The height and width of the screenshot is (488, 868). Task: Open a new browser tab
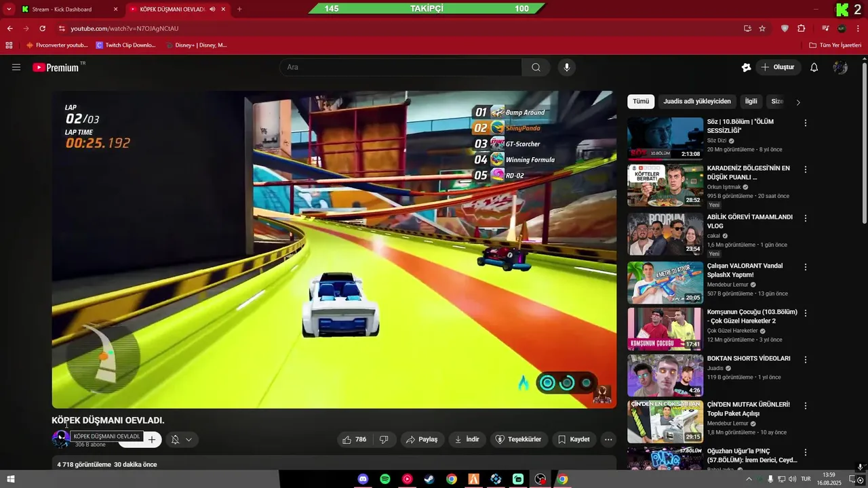[239, 9]
